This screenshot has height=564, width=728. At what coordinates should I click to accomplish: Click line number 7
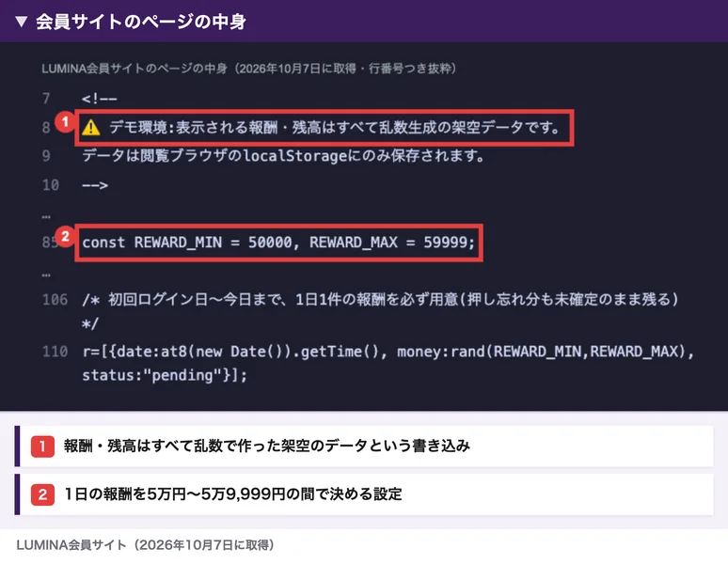tap(46, 99)
